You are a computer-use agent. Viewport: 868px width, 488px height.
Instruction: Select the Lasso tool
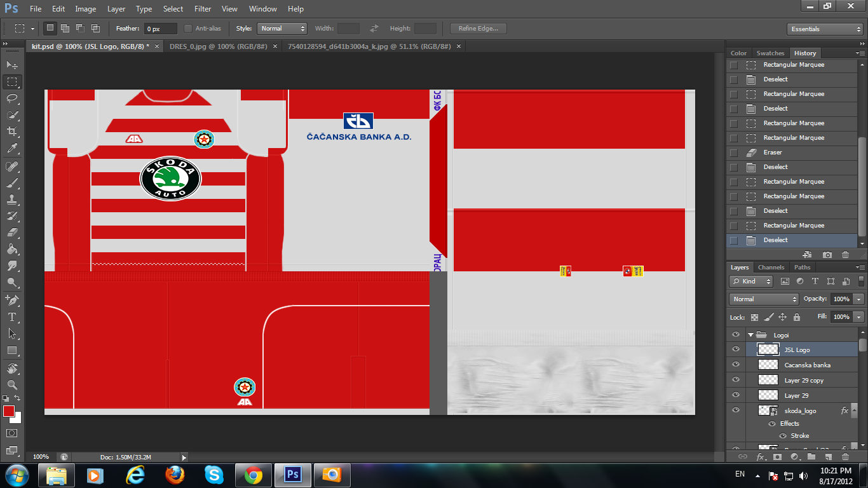[x=12, y=98]
